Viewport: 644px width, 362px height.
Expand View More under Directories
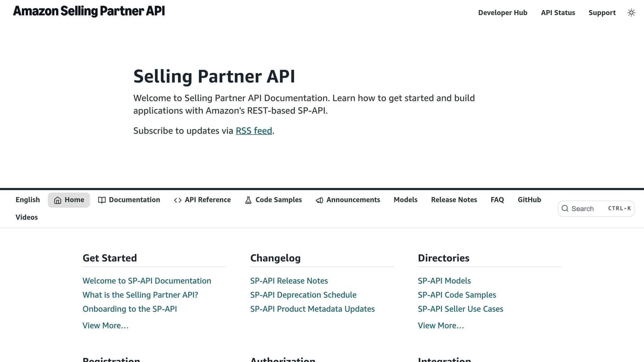pyautogui.click(x=441, y=326)
